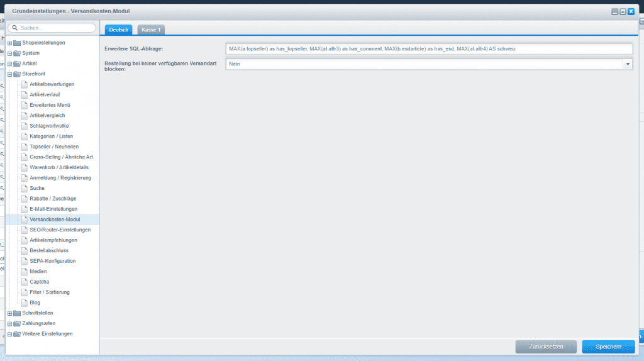
Task: Click the Medien page icon
Action: [24, 271]
